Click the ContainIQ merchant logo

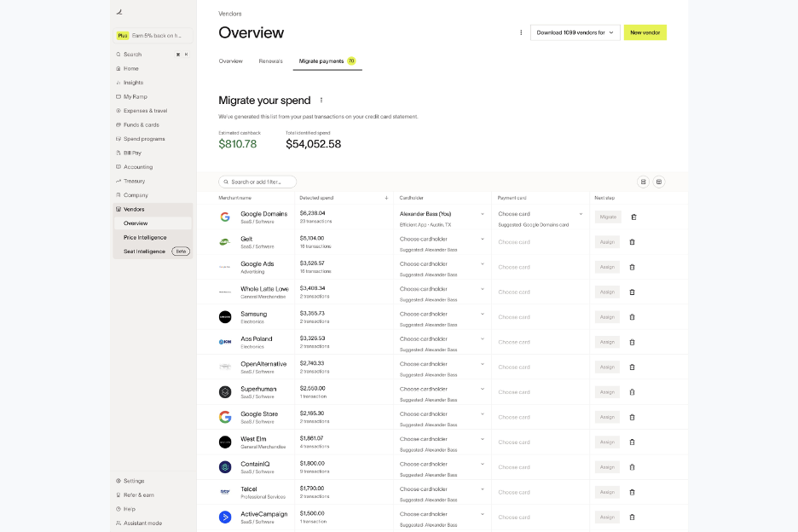225,467
